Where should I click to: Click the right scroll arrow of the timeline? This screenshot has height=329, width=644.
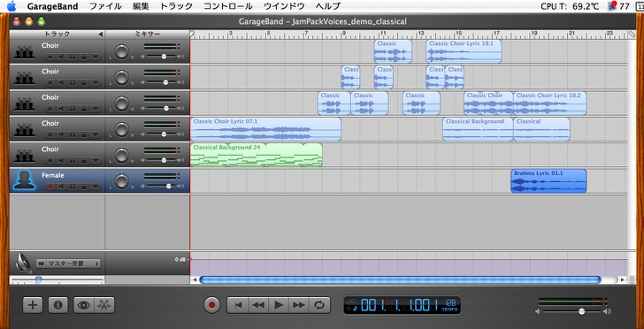pyautogui.click(x=623, y=279)
